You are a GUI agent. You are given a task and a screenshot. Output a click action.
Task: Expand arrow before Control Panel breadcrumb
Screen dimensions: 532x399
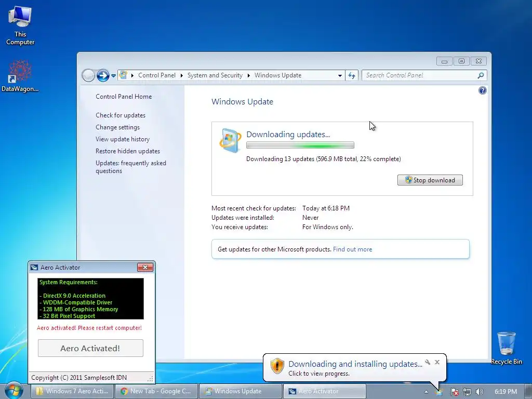point(132,75)
